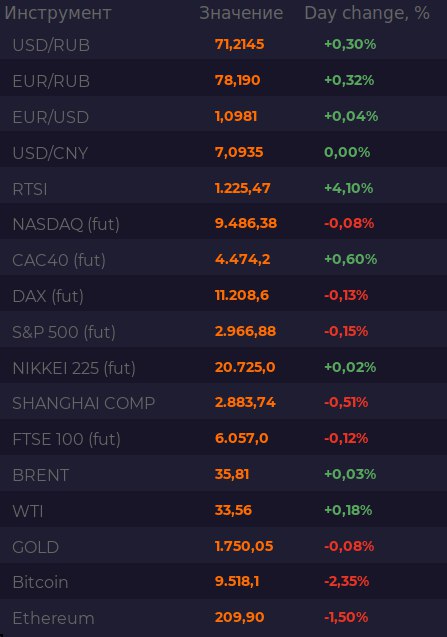Select the USD/CNY row
Screen dimensions: 447x637
click(x=224, y=152)
